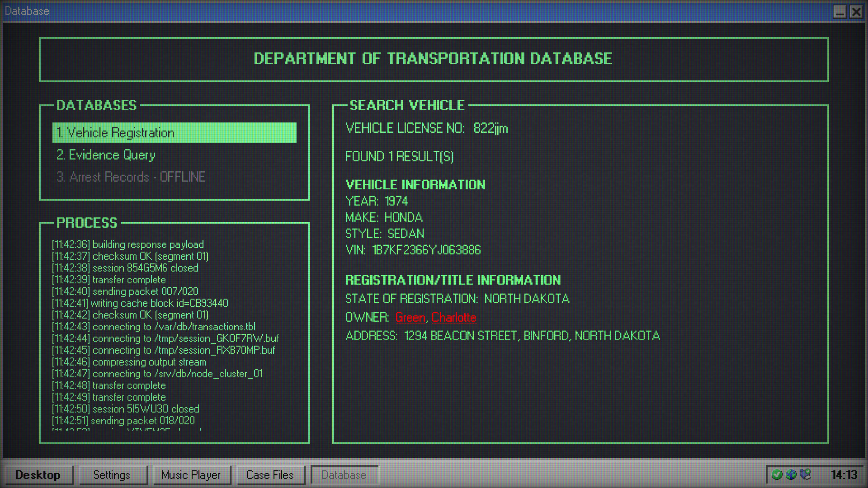Click the Department of Transportation Database header
Viewport: 868px width, 488px height.
point(433,59)
